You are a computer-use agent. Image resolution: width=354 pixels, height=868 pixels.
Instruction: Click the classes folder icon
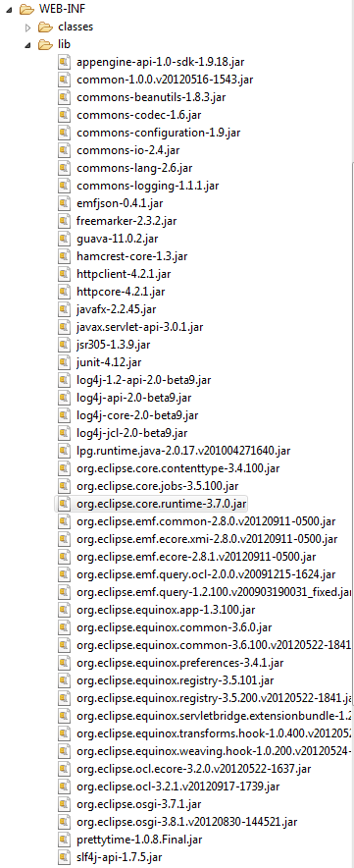pos(45,27)
